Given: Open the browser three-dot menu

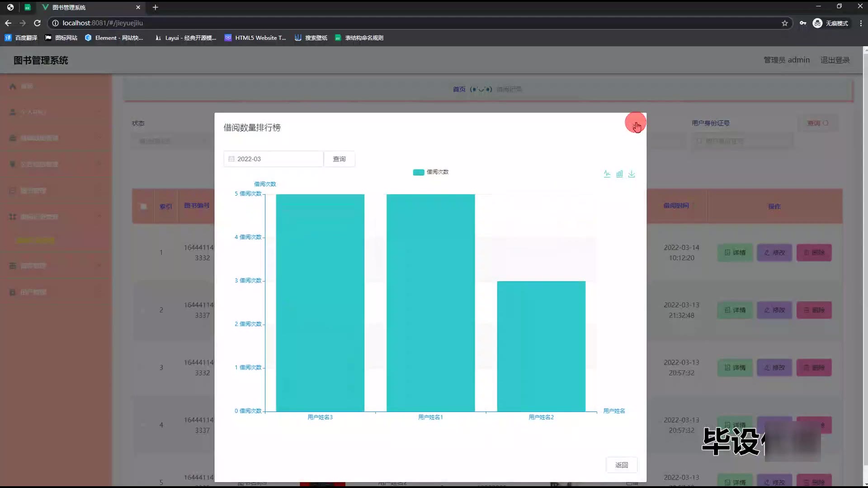Looking at the screenshot, I should [861, 23].
